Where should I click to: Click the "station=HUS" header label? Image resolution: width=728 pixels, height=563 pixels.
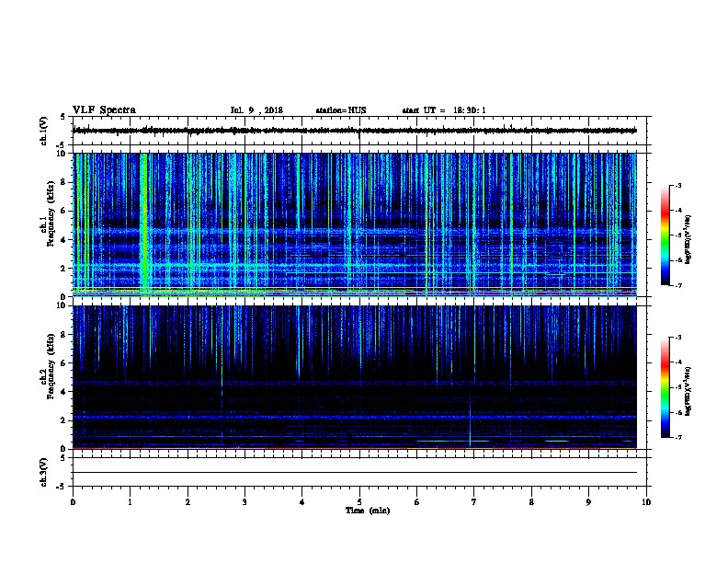[x=341, y=110]
